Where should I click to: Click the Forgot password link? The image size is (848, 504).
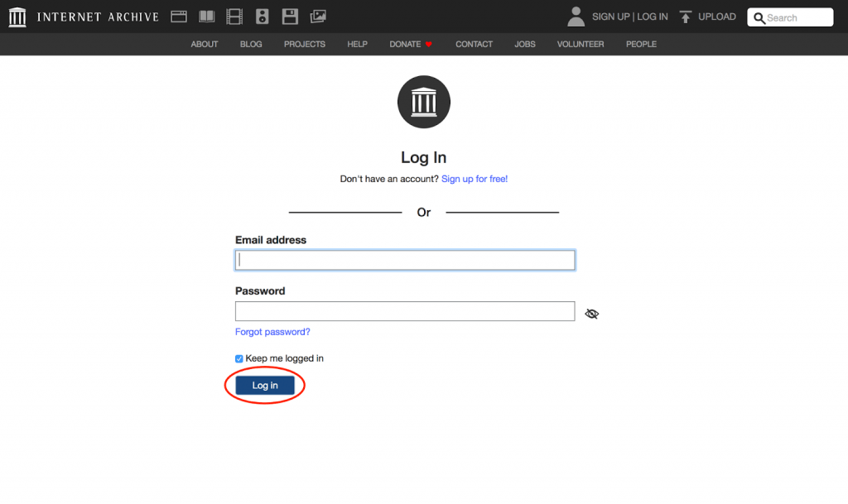pos(272,332)
